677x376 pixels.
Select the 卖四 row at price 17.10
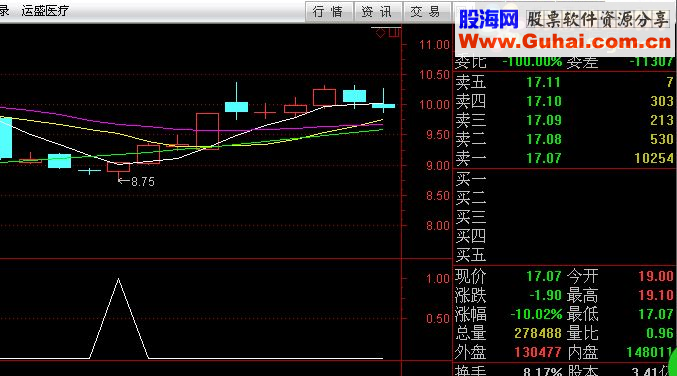tap(563, 101)
